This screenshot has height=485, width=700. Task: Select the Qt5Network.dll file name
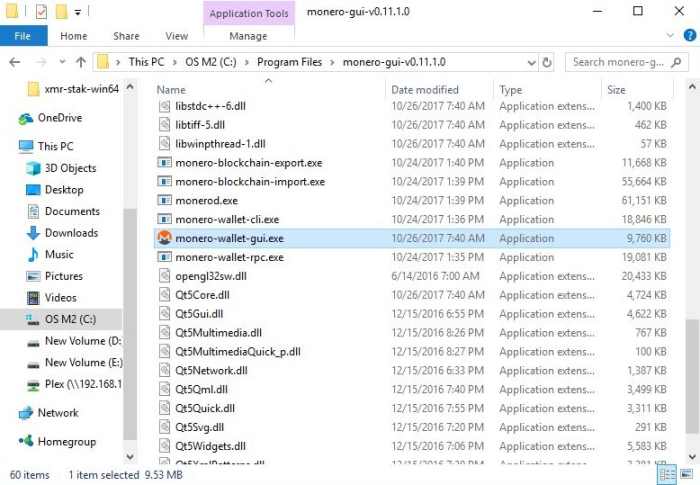pyautogui.click(x=211, y=371)
